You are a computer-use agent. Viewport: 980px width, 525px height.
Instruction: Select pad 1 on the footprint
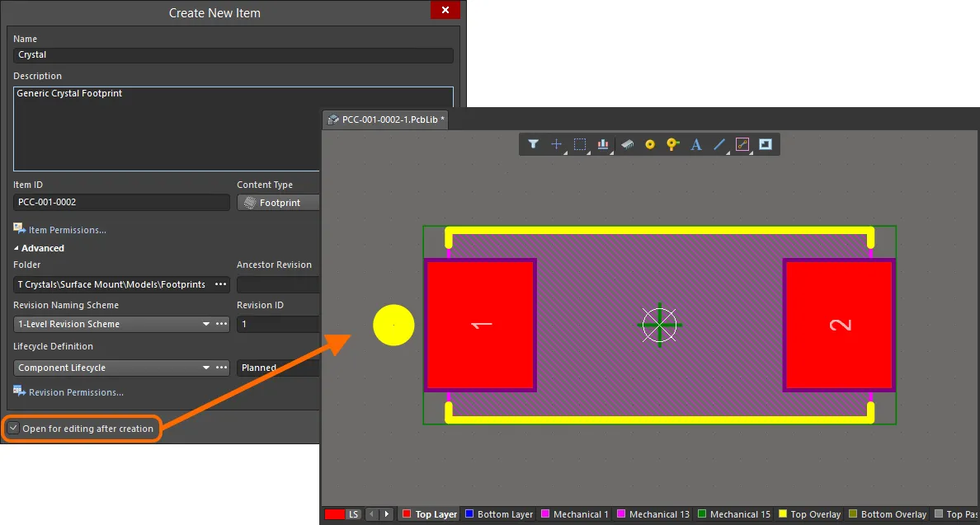click(480, 326)
